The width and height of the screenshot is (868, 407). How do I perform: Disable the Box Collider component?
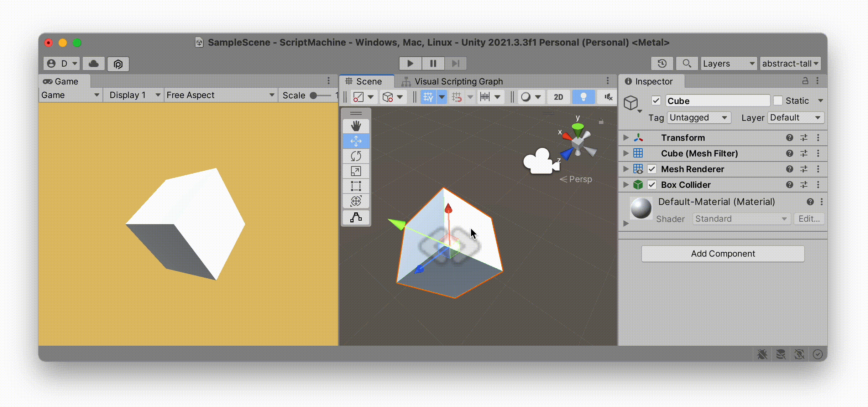pyautogui.click(x=652, y=185)
